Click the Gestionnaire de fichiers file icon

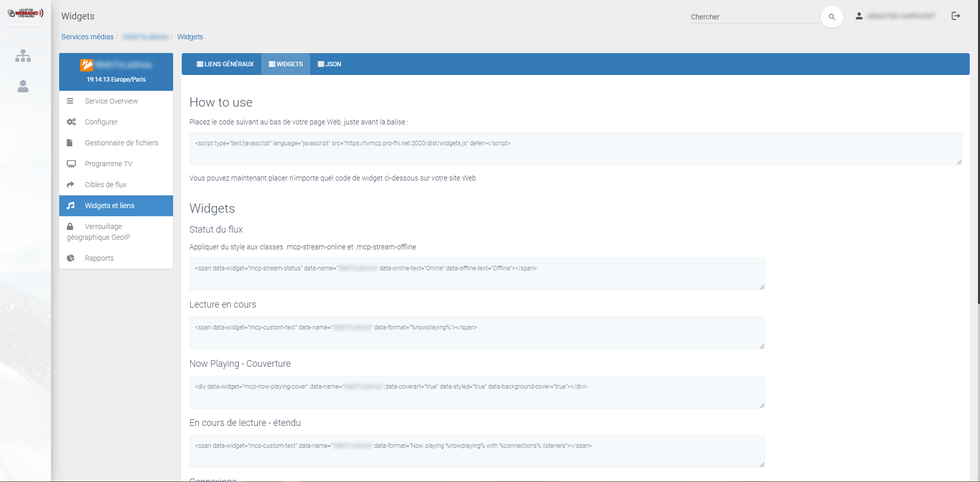coord(69,143)
